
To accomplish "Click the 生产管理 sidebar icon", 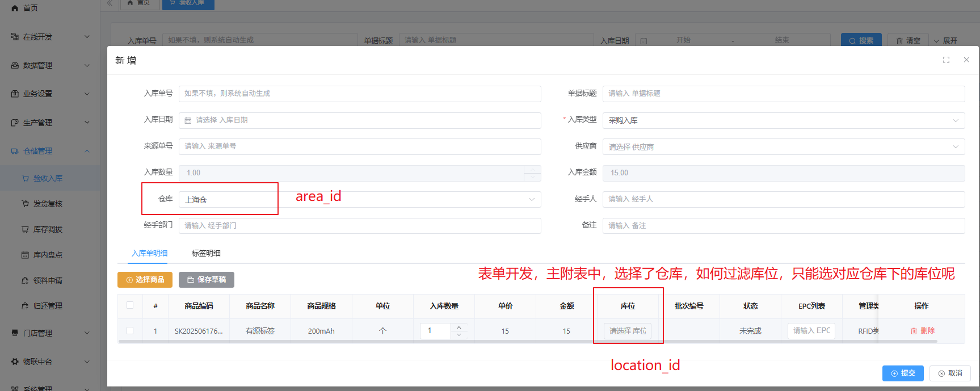I will tap(15, 123).
